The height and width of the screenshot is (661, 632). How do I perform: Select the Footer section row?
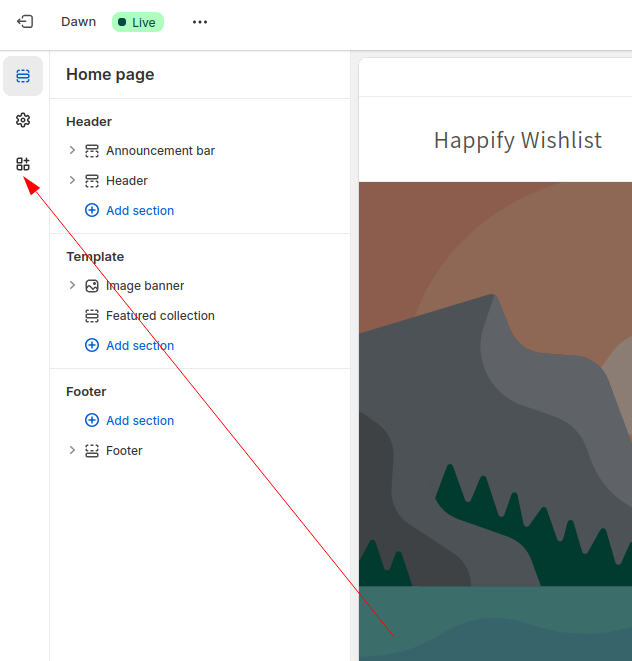point(200,451)
